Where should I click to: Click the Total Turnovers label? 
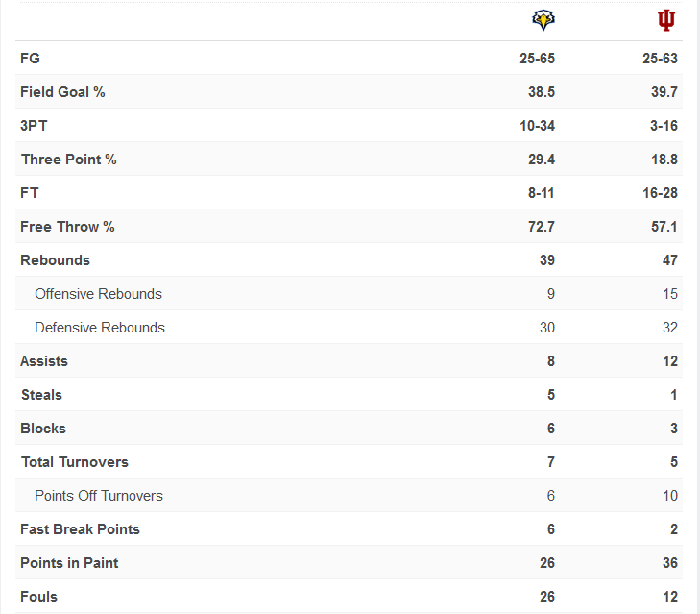point(74,462)
